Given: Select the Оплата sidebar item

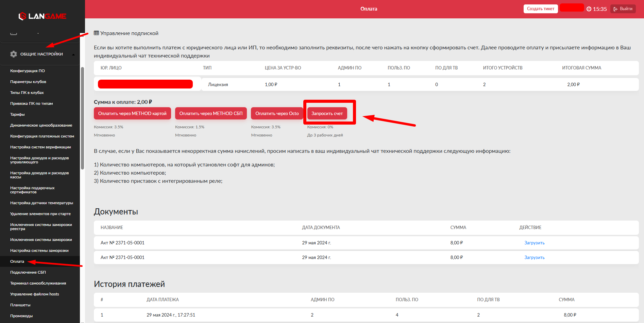Looking at the screenshot, I should pyautogui.click(x=17, y=261).
